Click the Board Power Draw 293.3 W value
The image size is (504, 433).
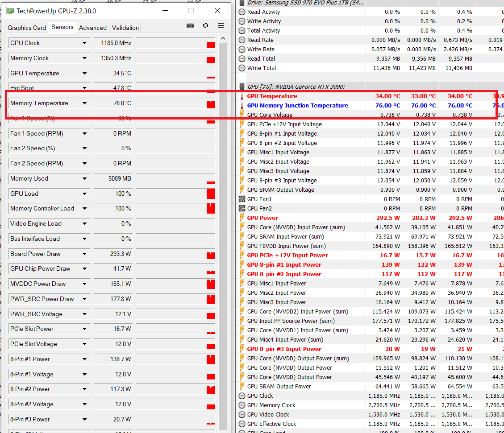tap(113, 254)
